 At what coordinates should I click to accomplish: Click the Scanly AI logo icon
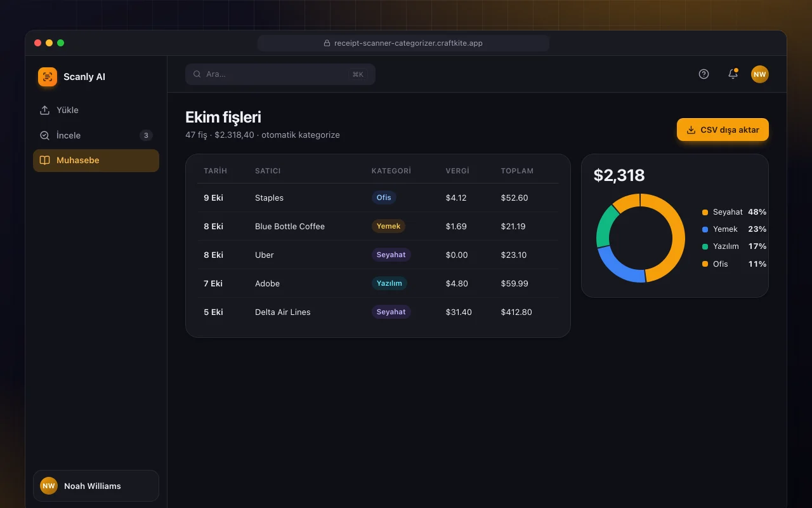[x=48, y=77]
